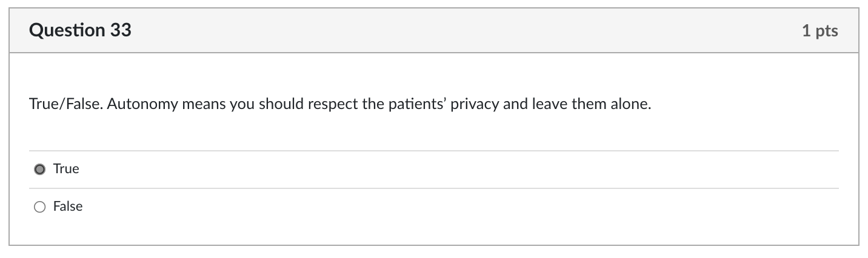The height and width of the screenshot is (258, 868).
Task: Click the word "should" in the question
Action: pyautogui.click(x=282, y=105)
